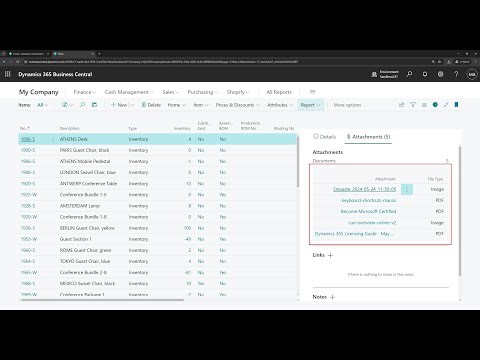
Task: Open the help question mark icon
Action: click(456, 74)
